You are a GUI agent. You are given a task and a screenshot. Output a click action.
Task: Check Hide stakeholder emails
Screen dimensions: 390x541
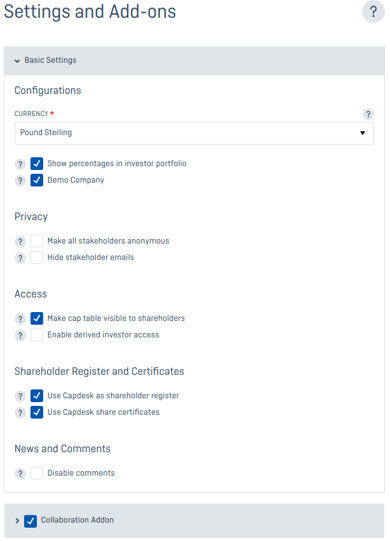tap(37, 257)
